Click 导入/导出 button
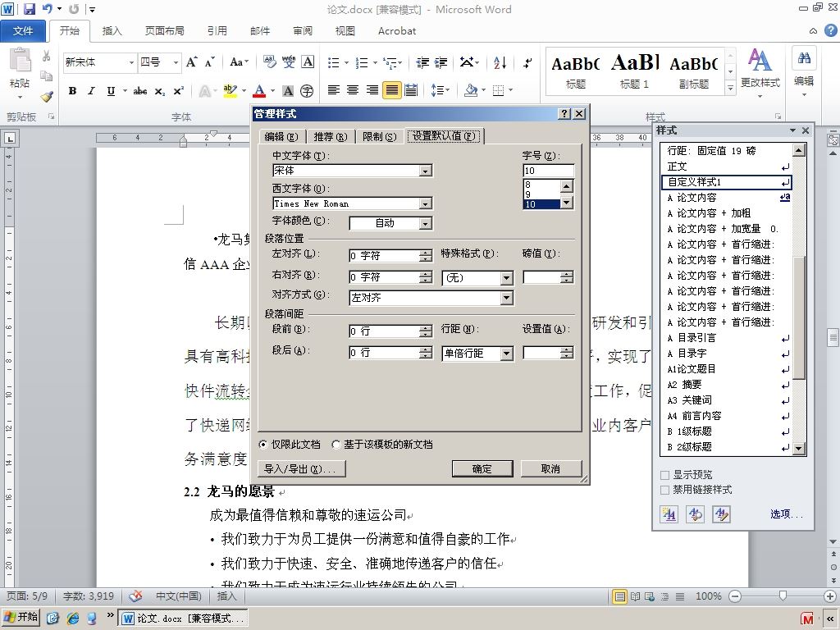This screenshot has width=840, height=630. pos(302,468)
